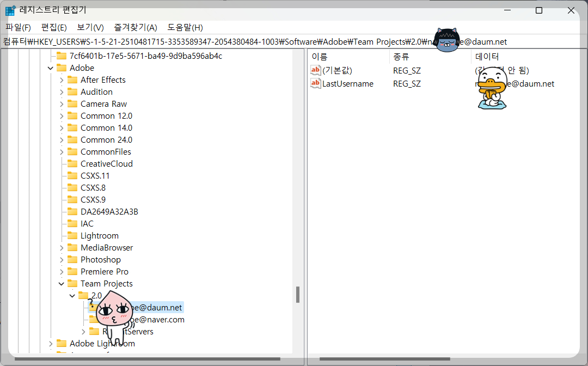Click the MediaBrowser folder icon
This screenshot has height=366, width=588.
click(x=72, y=248)
